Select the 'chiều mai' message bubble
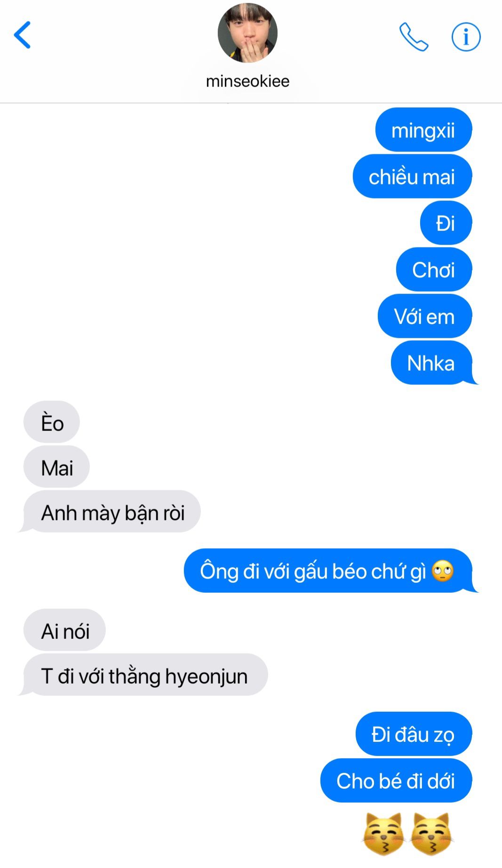This screenshot has height=868, width=502. 412,176
